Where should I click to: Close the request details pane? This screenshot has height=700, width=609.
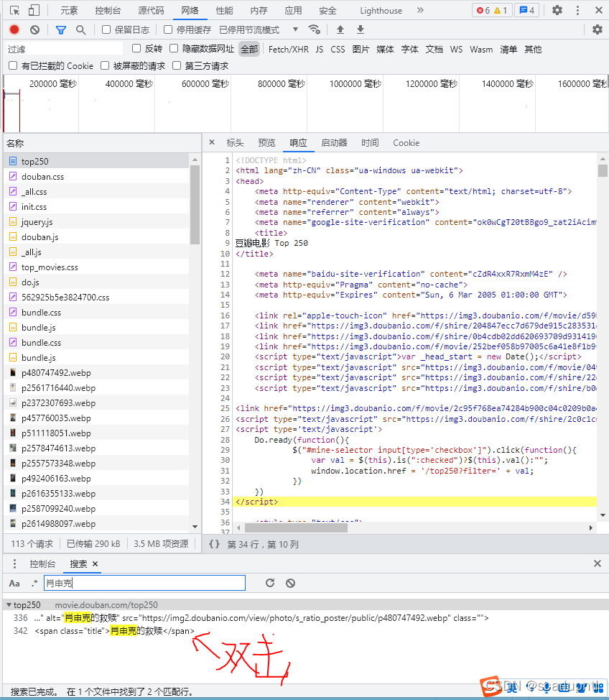coord(212,142)
